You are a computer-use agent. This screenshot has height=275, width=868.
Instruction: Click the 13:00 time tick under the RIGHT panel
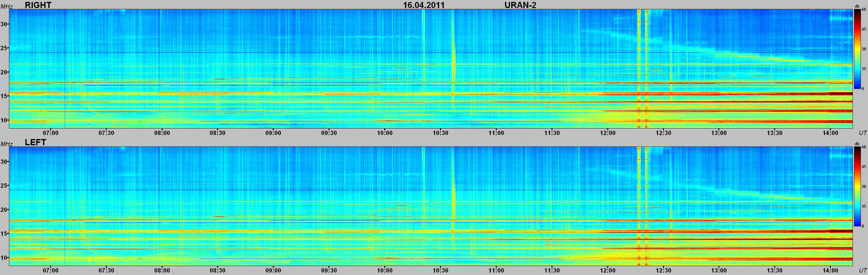point(719,133)
